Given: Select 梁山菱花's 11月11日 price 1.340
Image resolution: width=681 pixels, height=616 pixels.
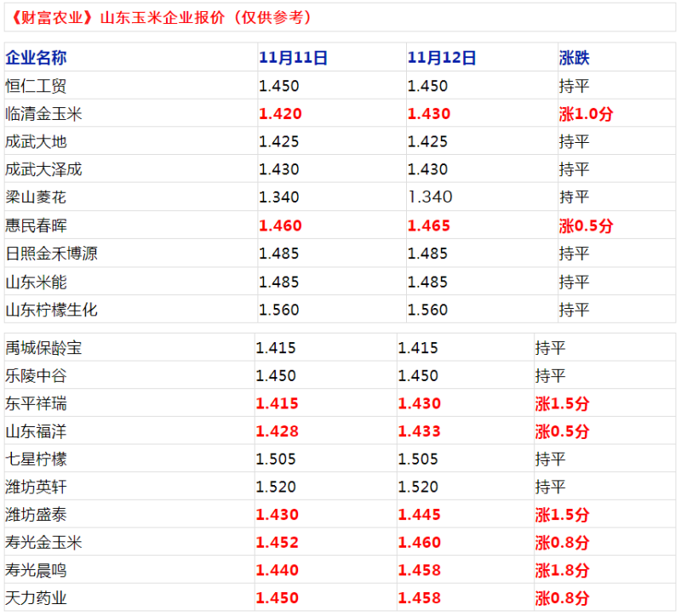Looking at the screenshot, I should tap(279, 197).
